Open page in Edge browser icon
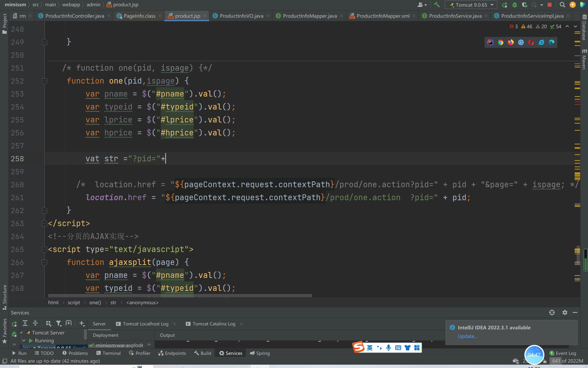This screenshot has height=368, width=588. [x=552, y=42]
